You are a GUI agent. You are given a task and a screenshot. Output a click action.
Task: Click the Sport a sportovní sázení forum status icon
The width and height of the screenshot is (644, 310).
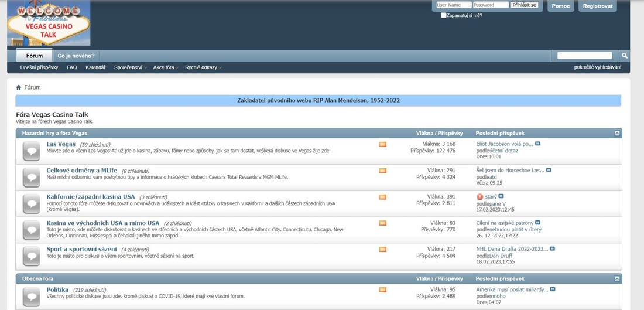[32, 256]
